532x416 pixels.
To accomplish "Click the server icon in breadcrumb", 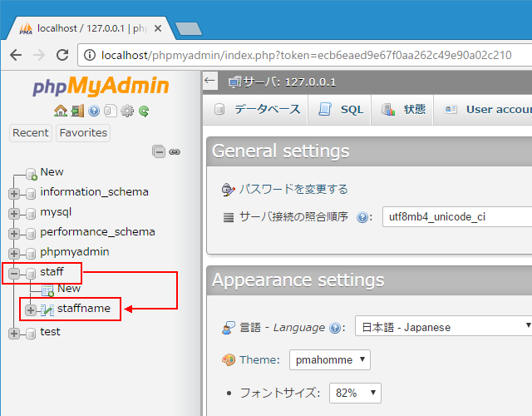I will [235, 82].
